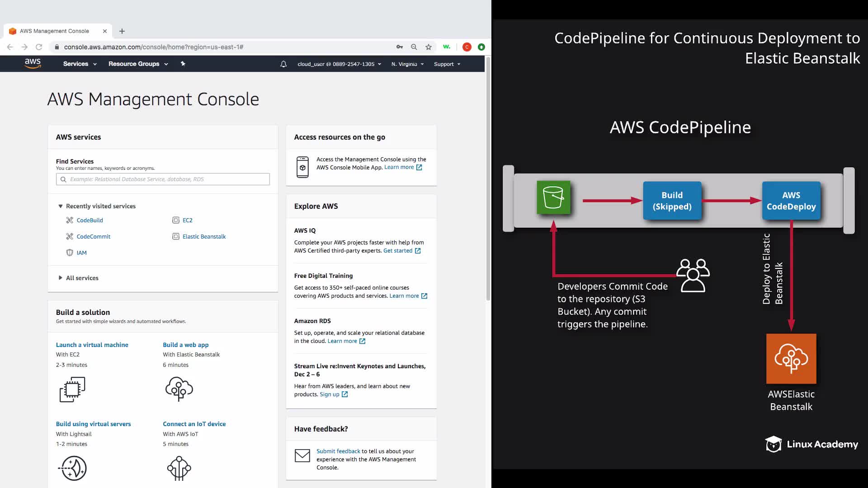Open the CodeCommit recent service link
This screenshot has height=488, width=868.
[93, 236]
